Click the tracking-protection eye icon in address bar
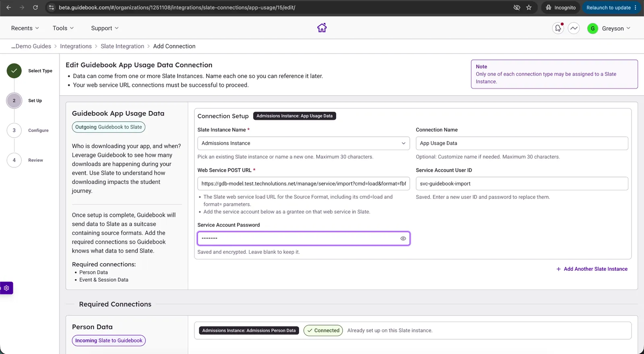Viewport: 644px width, 354px height. [517, 8]
